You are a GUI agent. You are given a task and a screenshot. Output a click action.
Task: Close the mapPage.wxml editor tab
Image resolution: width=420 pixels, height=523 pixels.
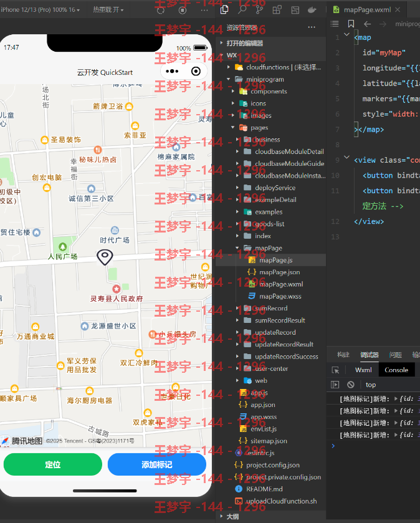398,10
